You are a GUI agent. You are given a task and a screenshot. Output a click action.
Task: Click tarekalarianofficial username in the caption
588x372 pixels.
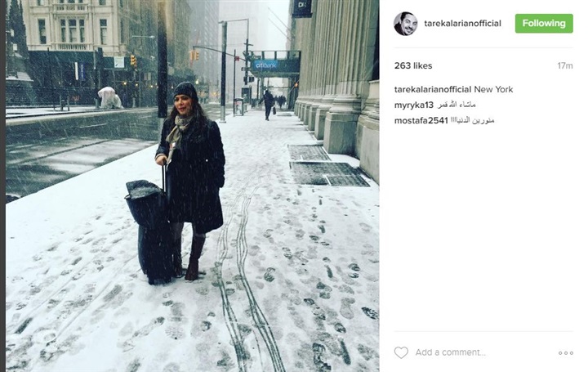[433, 89]
